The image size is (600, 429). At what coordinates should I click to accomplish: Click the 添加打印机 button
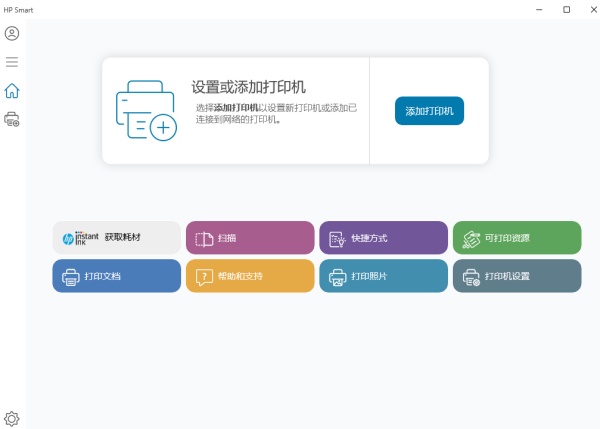pos(429,111)
